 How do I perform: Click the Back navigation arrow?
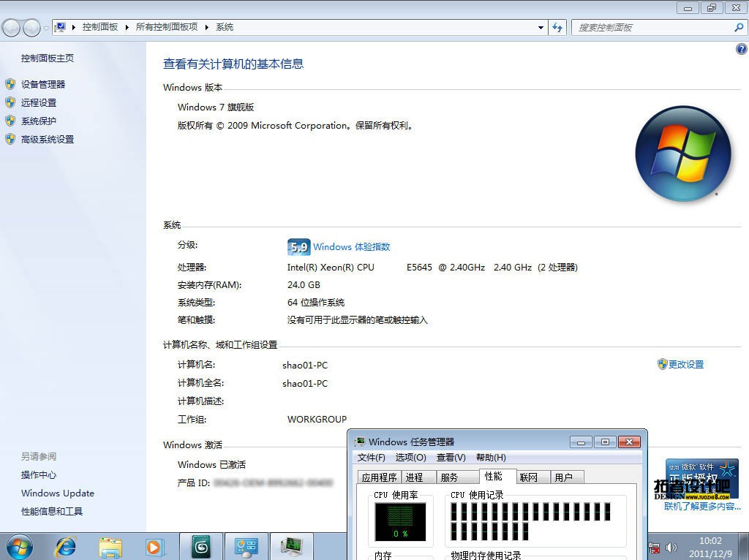click(11, 28)
